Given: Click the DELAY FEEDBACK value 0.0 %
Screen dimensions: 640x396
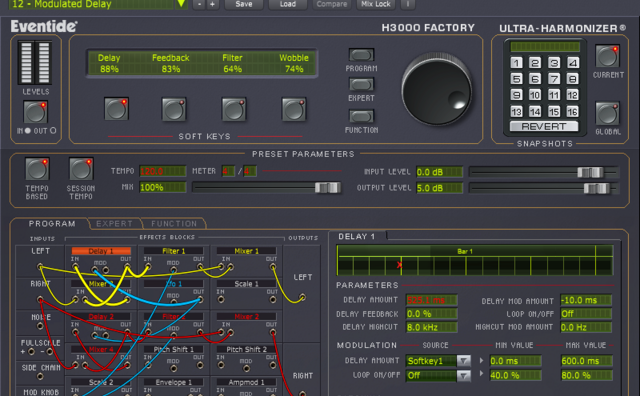Looking at the screenshot, I should coord(431,314).
